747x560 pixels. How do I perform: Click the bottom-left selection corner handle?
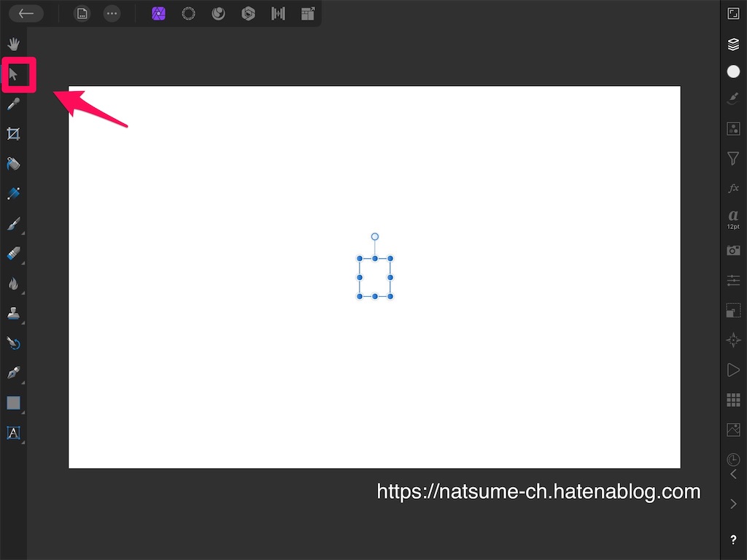[x=360, y=296]
